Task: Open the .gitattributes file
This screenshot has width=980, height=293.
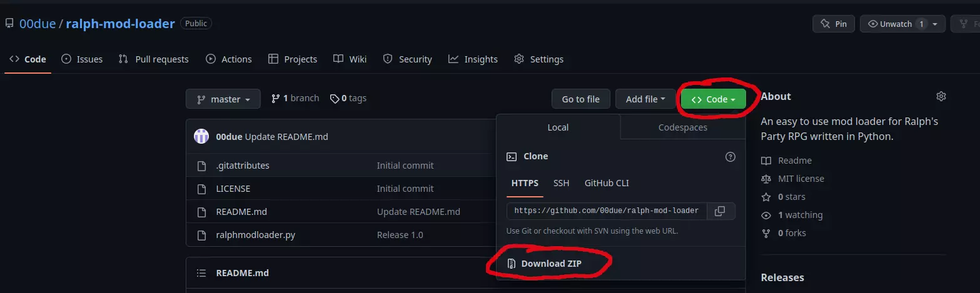Action: point(243,166)
